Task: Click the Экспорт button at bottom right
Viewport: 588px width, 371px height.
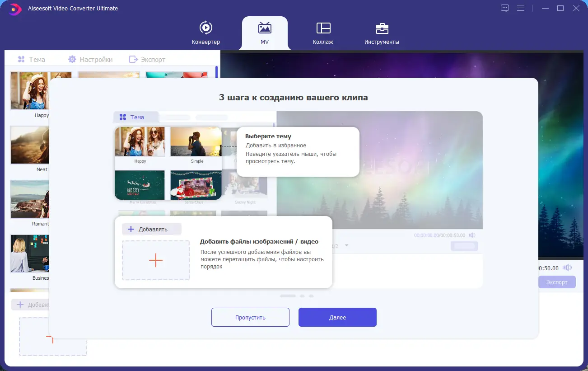Action: click(557, 282)
